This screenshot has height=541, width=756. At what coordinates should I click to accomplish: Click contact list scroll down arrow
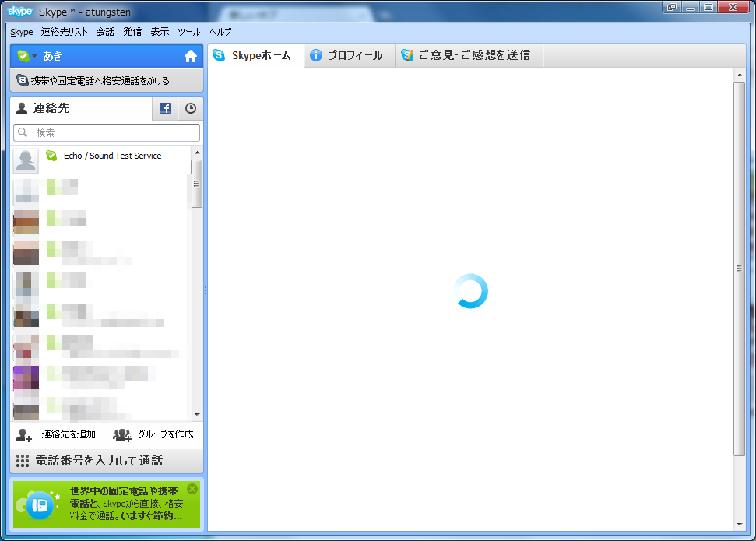(x=197, y=415)
